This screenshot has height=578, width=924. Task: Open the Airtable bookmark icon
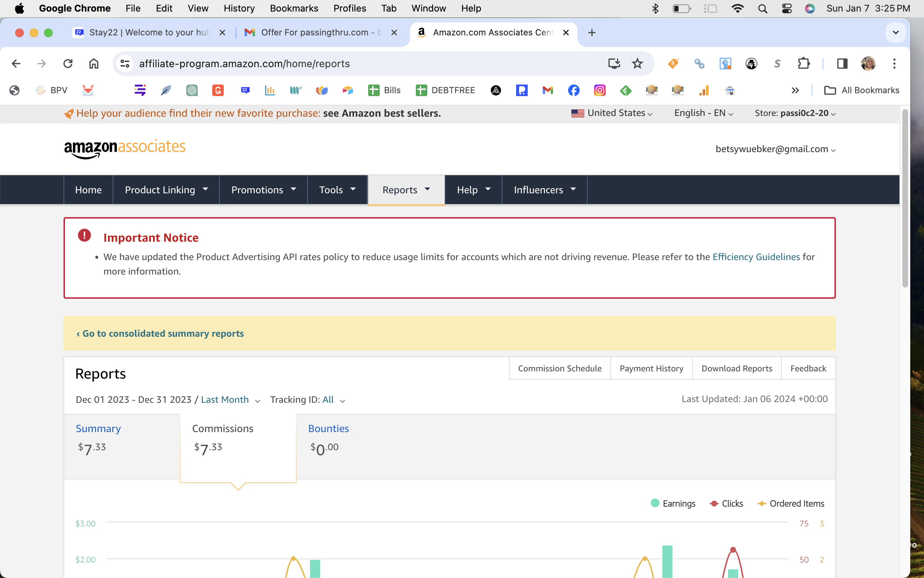click(x=348, y=90)
